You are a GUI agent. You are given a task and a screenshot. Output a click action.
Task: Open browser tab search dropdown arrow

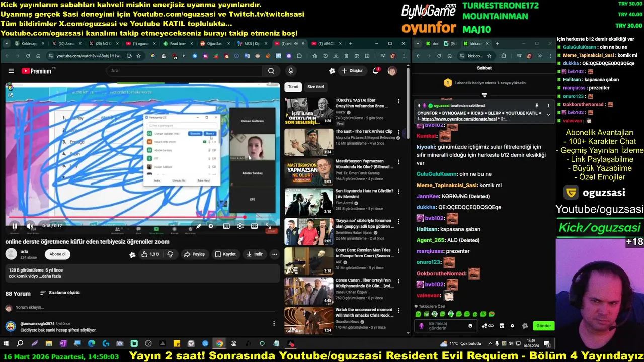[x=7, y=44]
